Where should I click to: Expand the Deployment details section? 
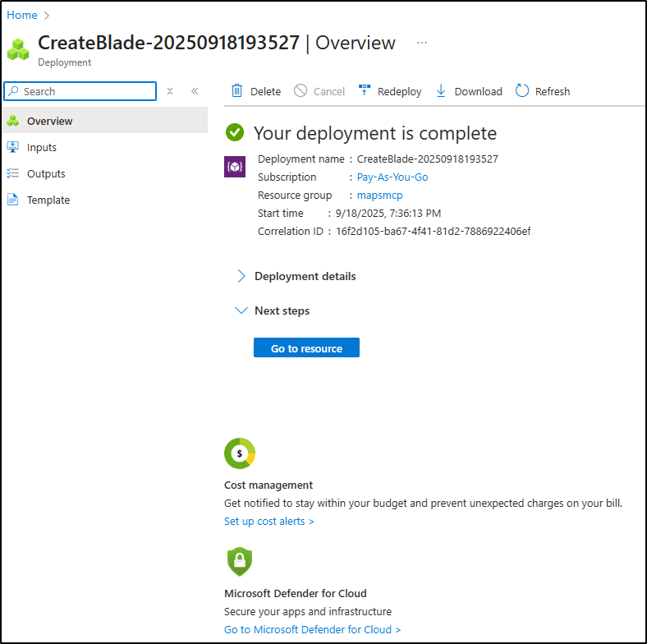[241, 276]
